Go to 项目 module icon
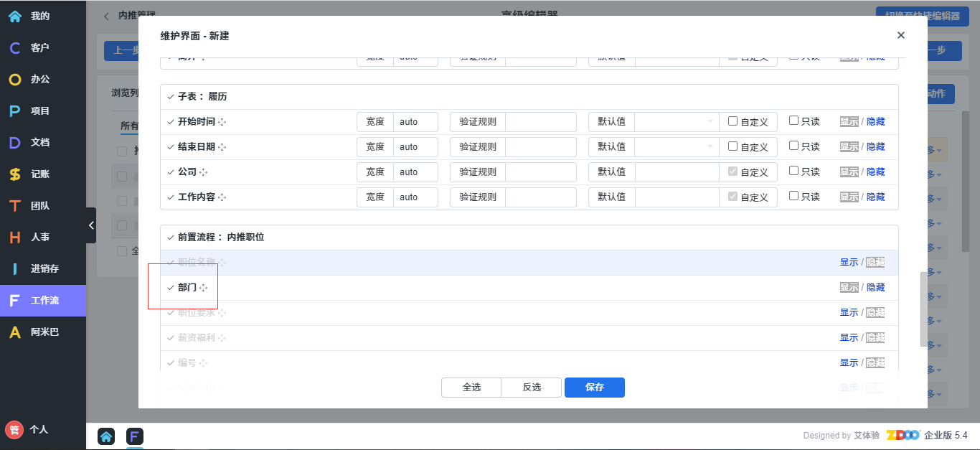This screenshot has height=450, width=980. 15,111
